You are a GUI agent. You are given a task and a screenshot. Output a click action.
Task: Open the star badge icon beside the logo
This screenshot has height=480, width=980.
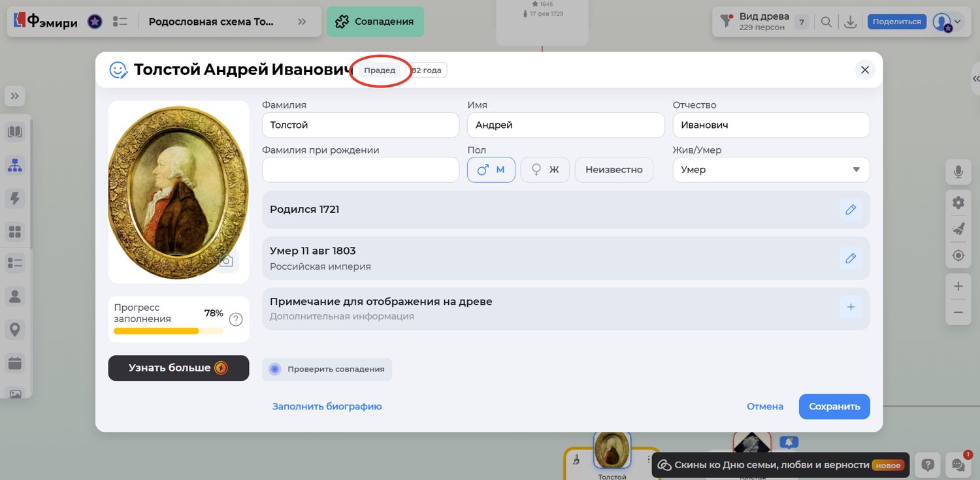click(x=95, y=22)
